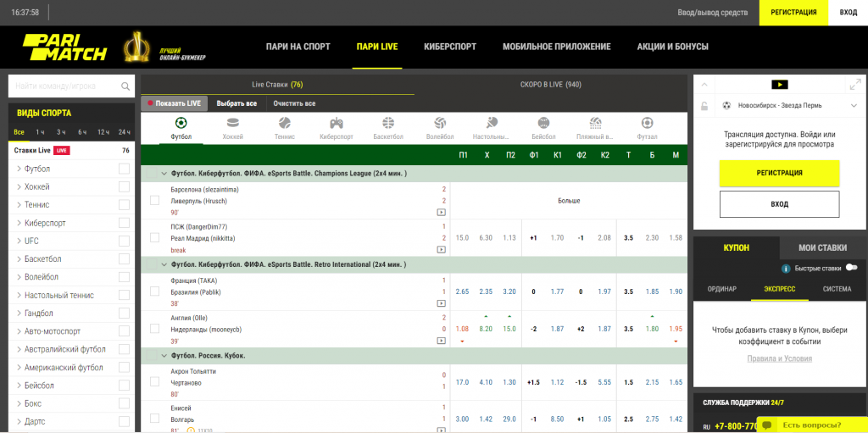This screenshot has height=433, width=868.
Task: Open the Новосибирск - Звезда Пермь match dropdown
Action: click(854, 106)
